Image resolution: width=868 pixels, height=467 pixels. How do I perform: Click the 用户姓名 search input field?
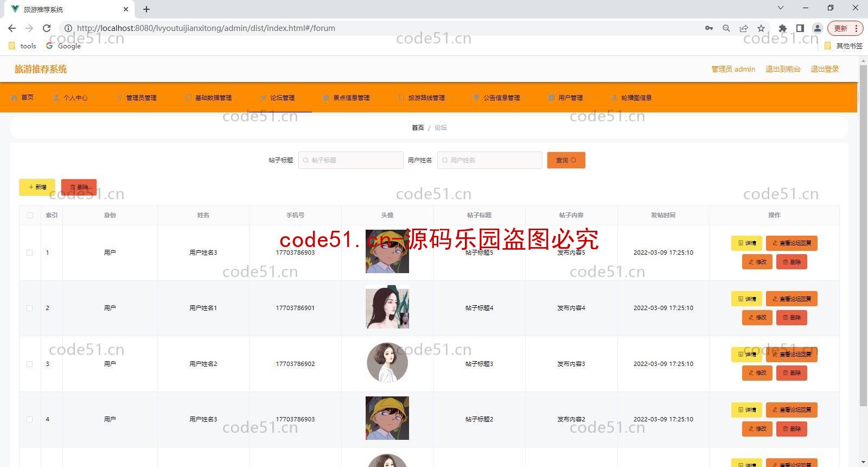[x=489, y=160]
